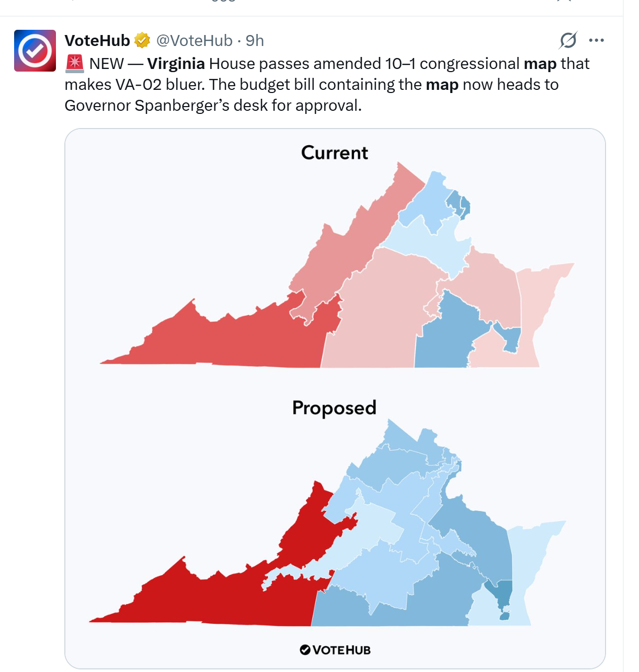Click the VoteHub watermark logo below the maps
The image size is (639, 672).
(335, 650)
